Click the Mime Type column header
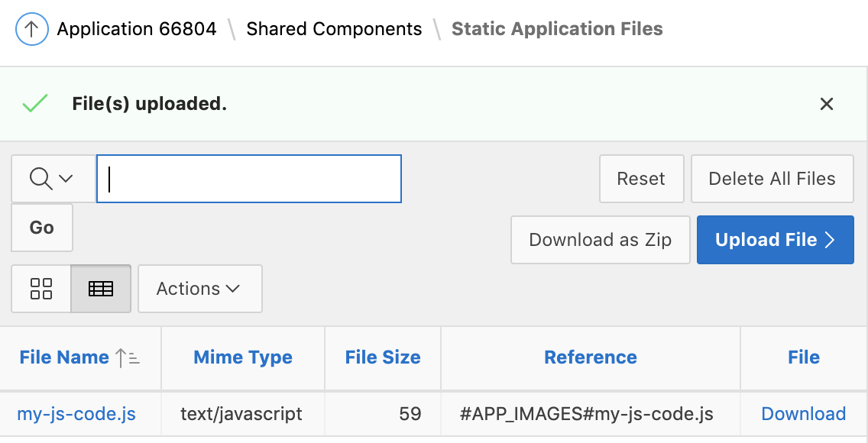868x443 pixels. 243,357
